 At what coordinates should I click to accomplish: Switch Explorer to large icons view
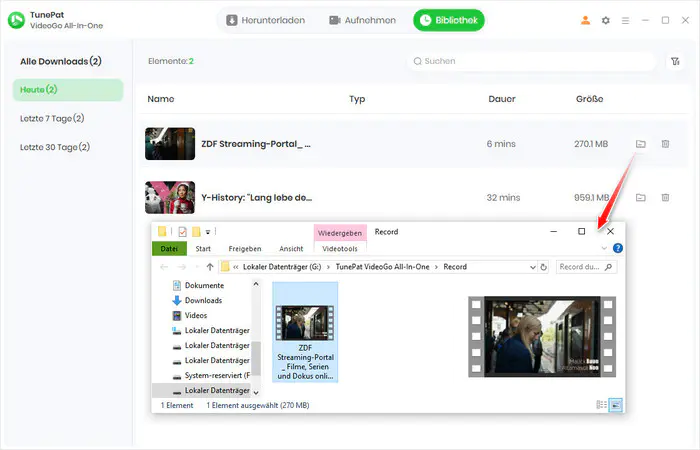[616, 405]
